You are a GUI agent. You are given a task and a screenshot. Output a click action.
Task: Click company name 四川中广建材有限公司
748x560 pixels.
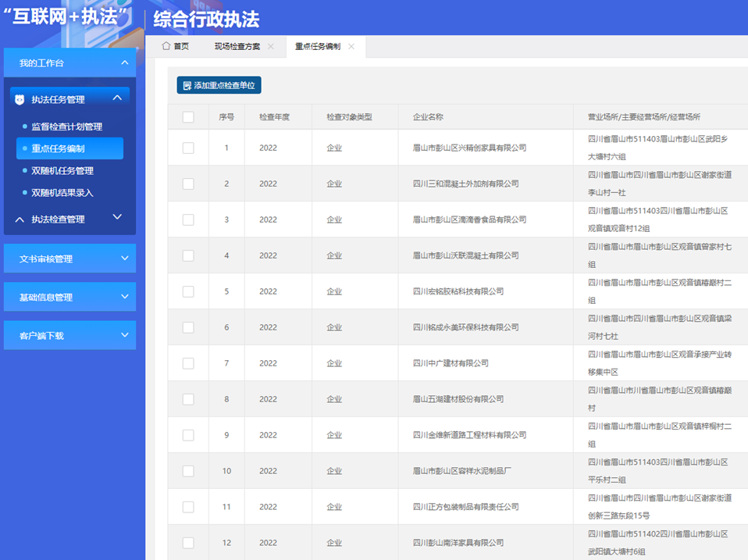pyautogui.click(x=451, y=363)
